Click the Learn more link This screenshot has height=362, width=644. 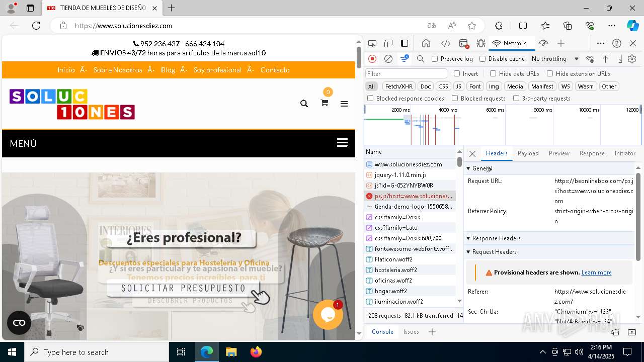(596, 273)
